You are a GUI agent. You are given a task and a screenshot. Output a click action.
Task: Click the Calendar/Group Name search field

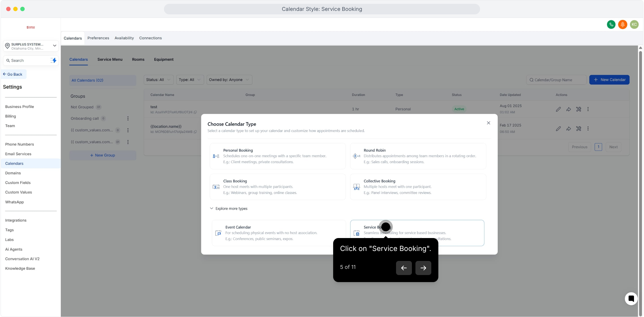[556, 80]
